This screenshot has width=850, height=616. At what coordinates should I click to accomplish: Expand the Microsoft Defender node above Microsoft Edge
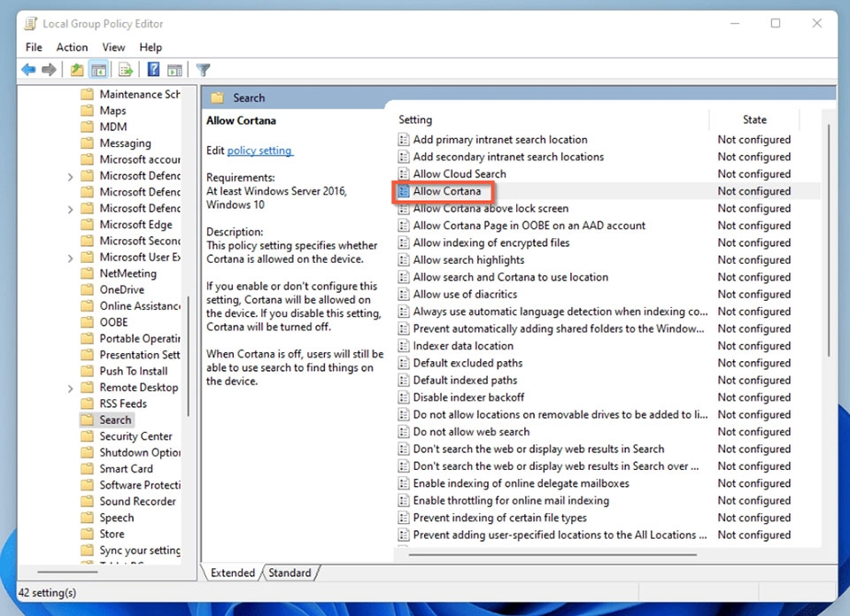70,209
